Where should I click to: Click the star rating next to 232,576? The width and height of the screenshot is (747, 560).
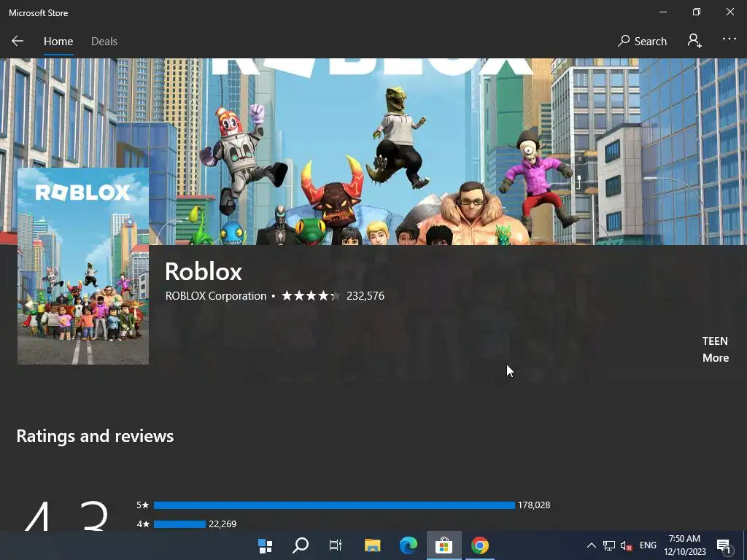coord(311,296)
